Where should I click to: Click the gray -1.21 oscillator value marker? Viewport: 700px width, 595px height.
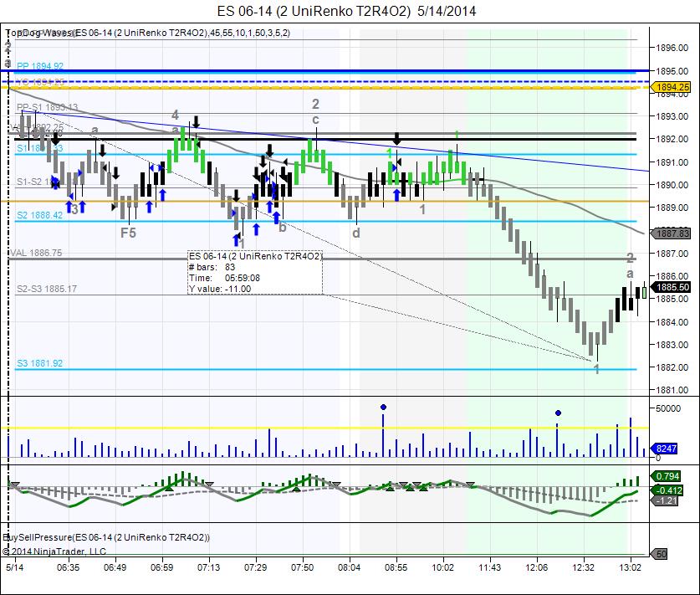pyautogui.click(x=666, y=500)
